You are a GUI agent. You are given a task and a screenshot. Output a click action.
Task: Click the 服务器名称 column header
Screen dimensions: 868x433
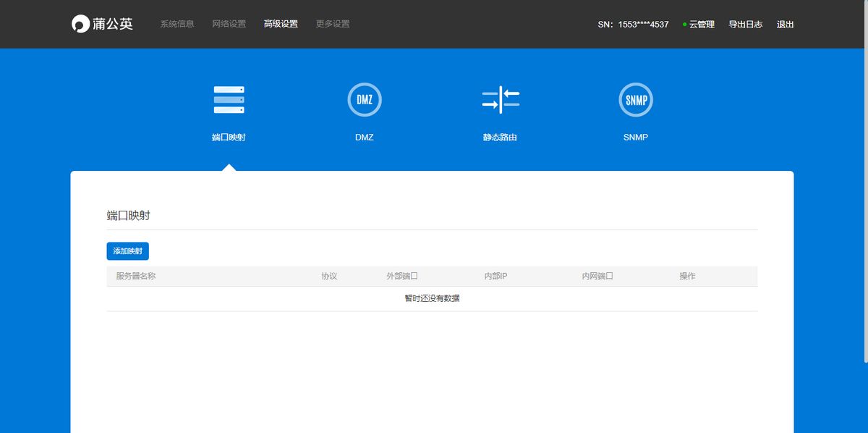136,276
